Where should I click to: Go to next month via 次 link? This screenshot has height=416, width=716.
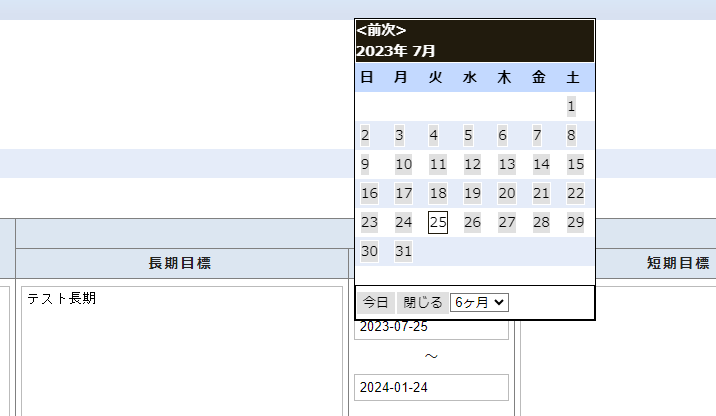point(389,30)
